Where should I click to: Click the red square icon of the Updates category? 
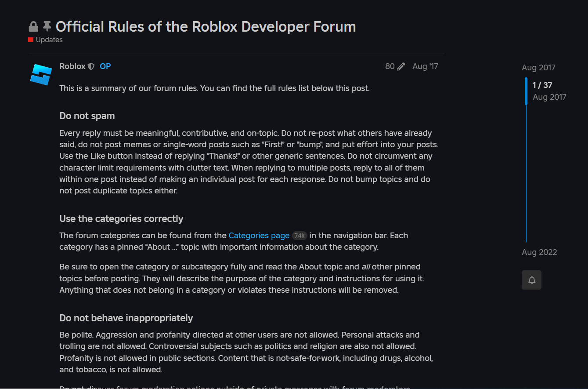click(30, 40)
